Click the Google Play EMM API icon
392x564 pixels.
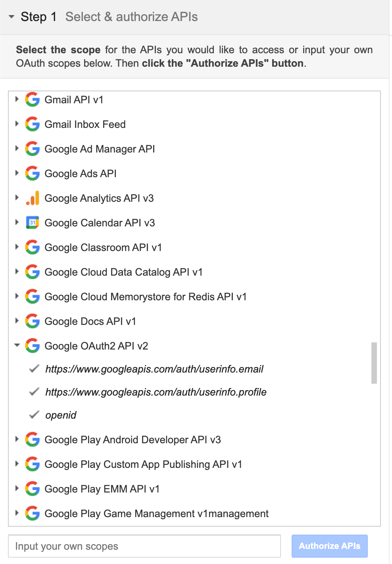pyautogui.click(x=33, y=489)
